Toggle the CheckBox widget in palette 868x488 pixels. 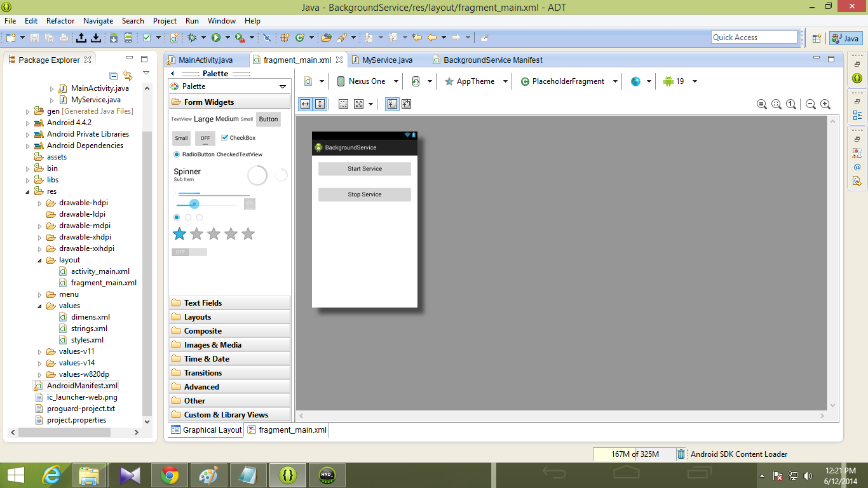[238, 138]
